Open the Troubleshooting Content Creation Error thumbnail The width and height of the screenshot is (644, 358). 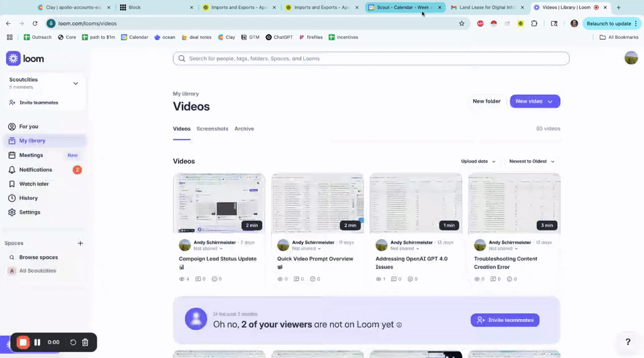514,203
